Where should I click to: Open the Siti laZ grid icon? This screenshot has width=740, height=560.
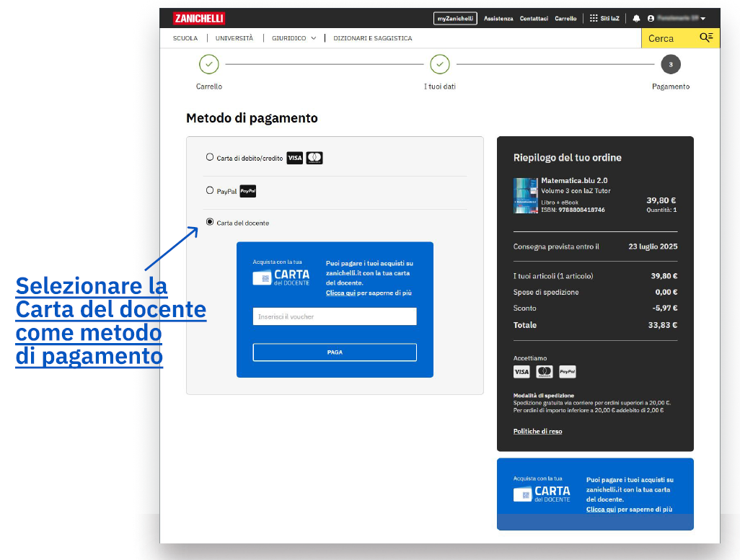594,19
